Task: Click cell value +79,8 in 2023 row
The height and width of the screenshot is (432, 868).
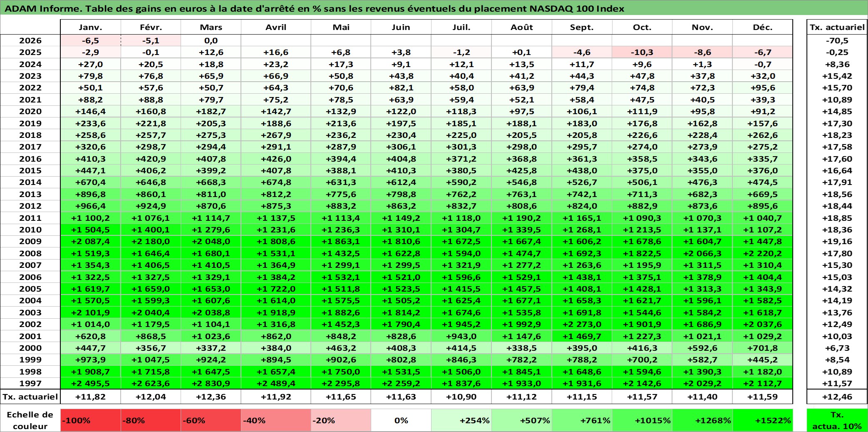Action: tap(90, 76)
